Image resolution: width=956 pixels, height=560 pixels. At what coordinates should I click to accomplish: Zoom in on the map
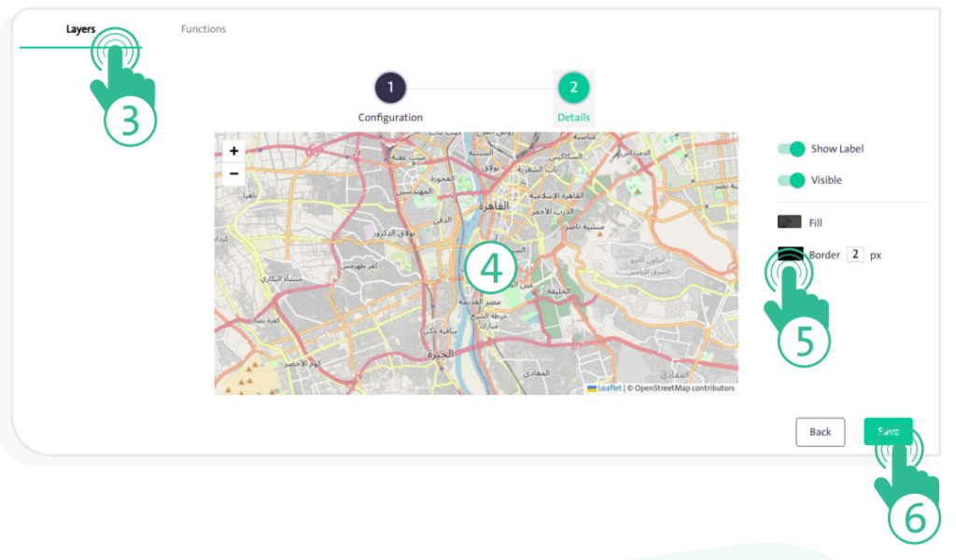click(233, 151)
